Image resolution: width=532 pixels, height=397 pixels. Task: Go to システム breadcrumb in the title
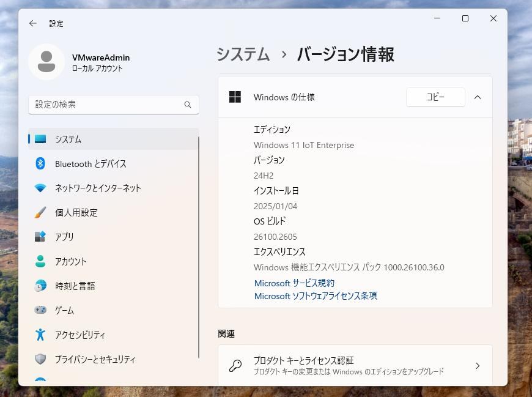[x=243, y=54]
